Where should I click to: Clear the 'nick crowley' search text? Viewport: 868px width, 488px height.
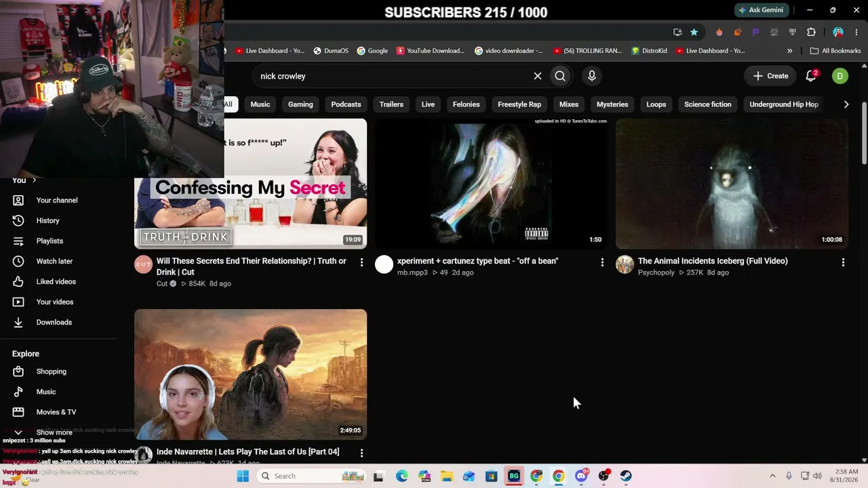[x=538, y=76]
